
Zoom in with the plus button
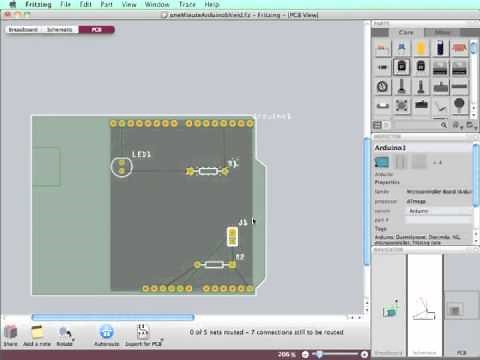(364, 354)
